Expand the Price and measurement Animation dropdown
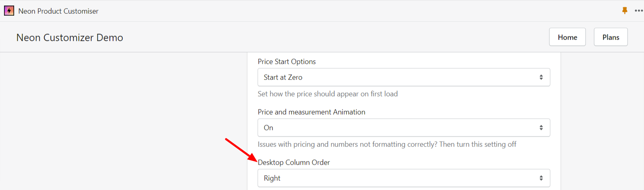The height and width of the screenshot is (190, 644). pos(404,128)
